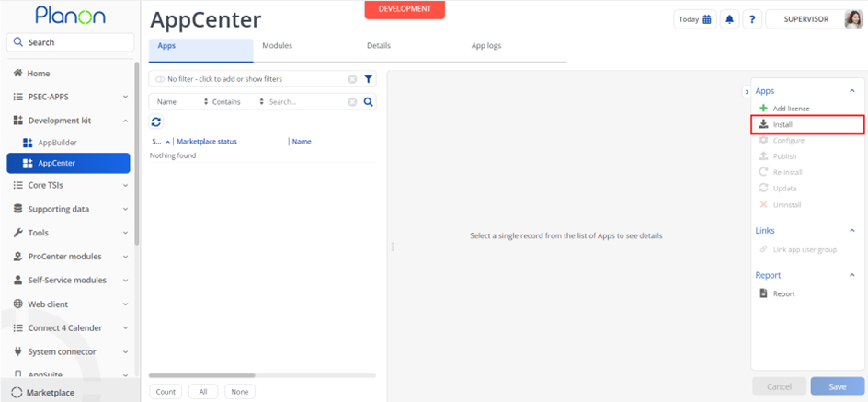Click the greyed-out Update action

click(x=778, y=189)
